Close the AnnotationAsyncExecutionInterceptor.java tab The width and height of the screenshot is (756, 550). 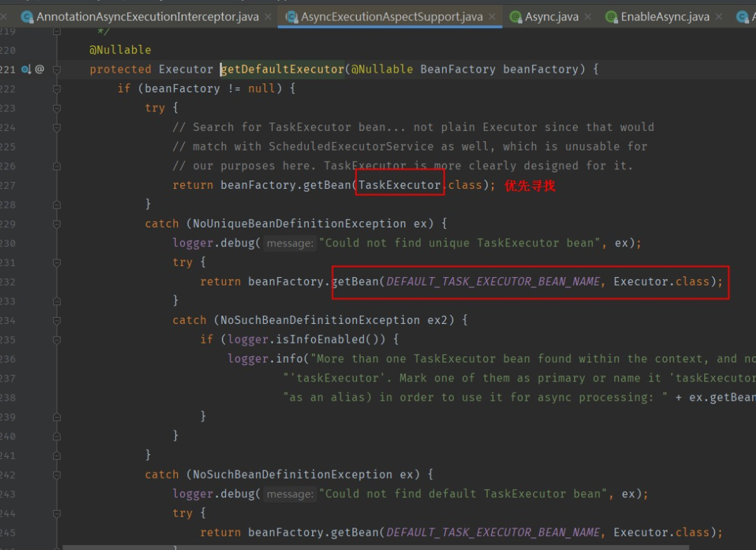(x=268, y=16)
